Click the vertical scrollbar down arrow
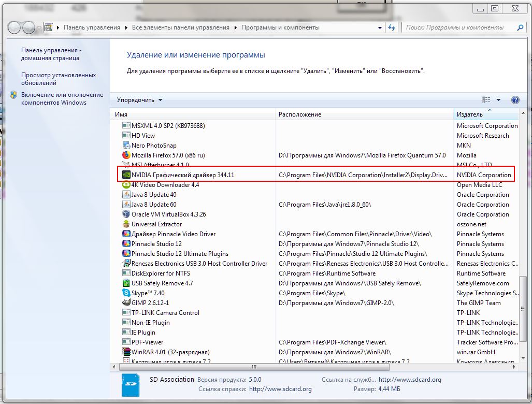This screenshot has width=532, height=404. 523,358
